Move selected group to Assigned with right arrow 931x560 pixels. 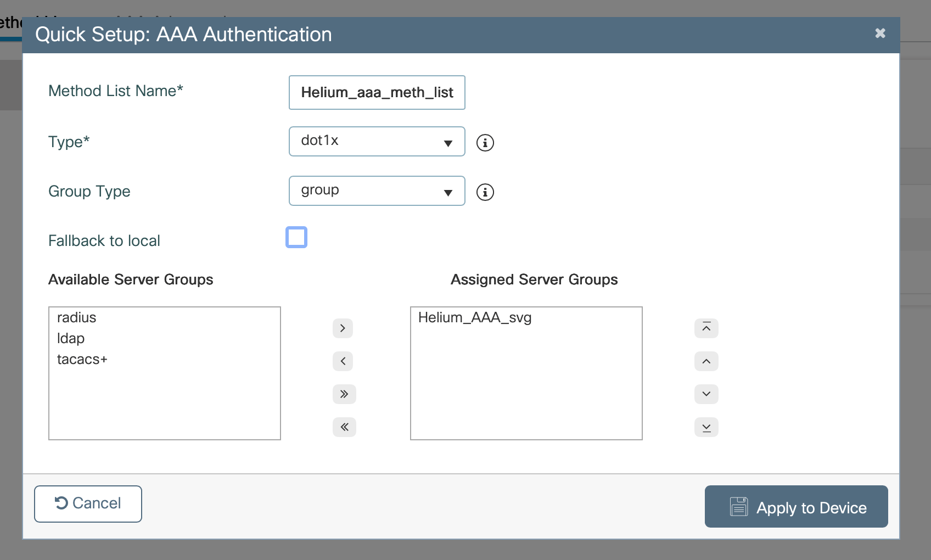pos(343,328)
